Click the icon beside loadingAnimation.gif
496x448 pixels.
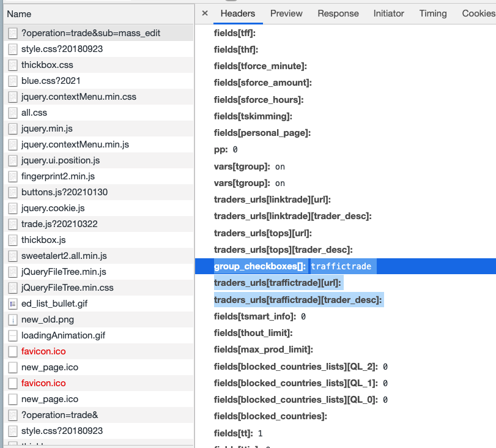[13, 335]
